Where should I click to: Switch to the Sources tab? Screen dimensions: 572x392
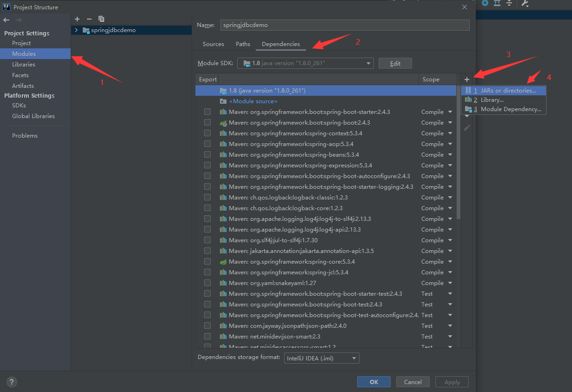click(x=213, y=44)
